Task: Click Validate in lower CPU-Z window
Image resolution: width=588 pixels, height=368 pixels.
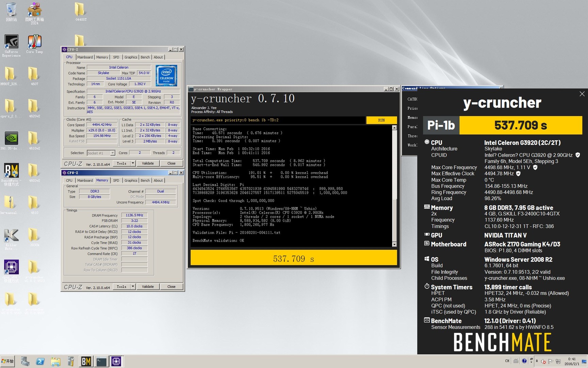Action: pos(148,287)
